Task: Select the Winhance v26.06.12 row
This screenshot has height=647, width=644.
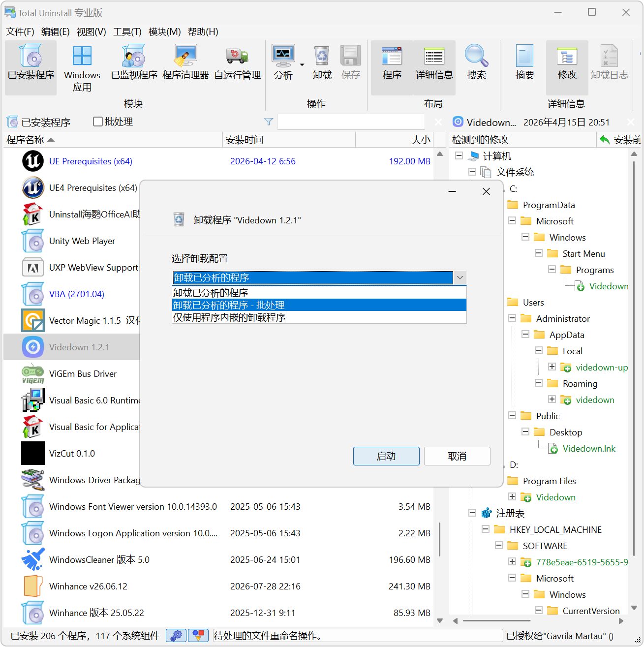Action: click(x=218, y=586)
